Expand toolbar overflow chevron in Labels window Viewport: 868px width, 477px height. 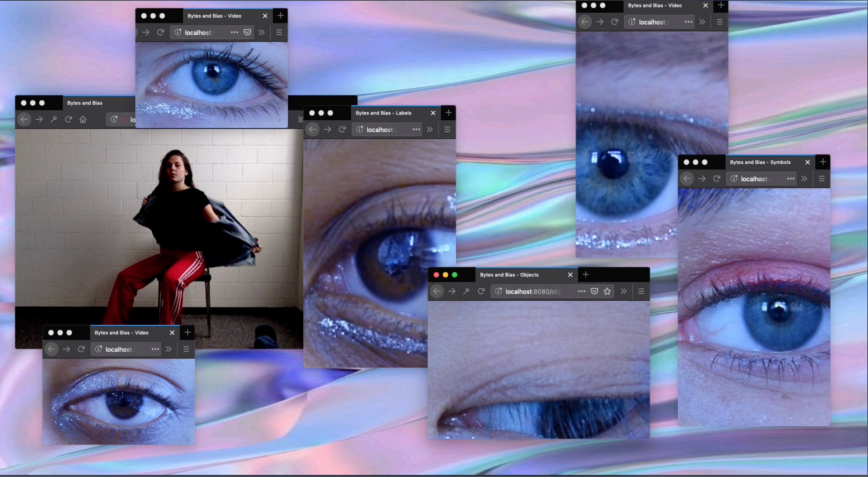(x=430, y=130)
